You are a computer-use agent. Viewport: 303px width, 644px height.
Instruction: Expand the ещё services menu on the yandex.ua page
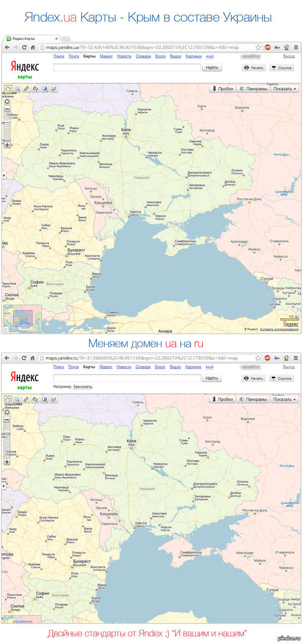[x=210, y=56]
